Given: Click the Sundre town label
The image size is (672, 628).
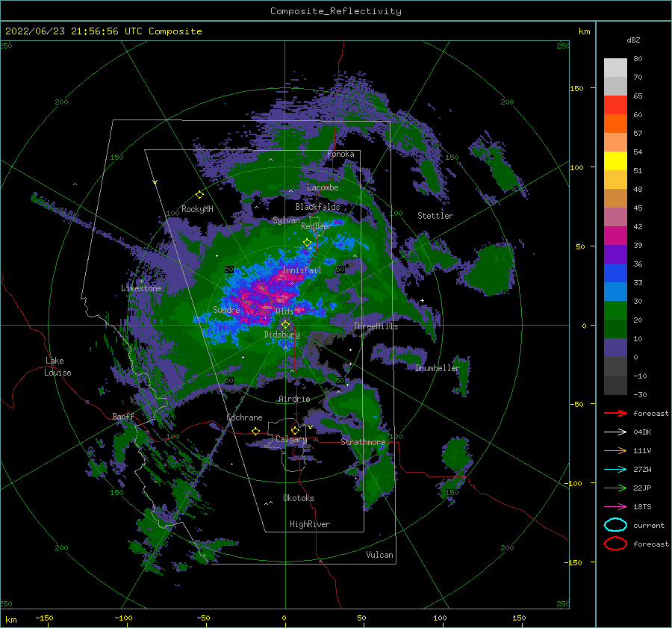Looking at the screenshot, I should point(226,310).
